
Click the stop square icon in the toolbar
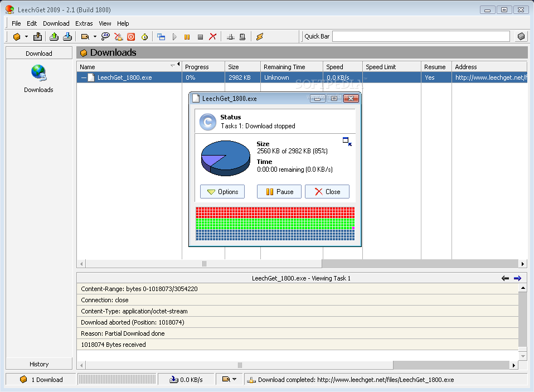click(200, 37)
